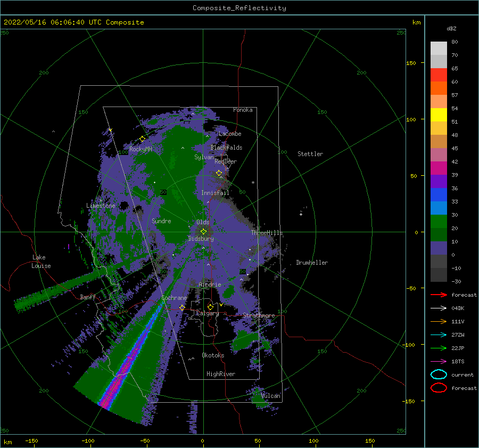Click the Innisfail label
This screenshot has height=448, width=479.
coord(215,193)
